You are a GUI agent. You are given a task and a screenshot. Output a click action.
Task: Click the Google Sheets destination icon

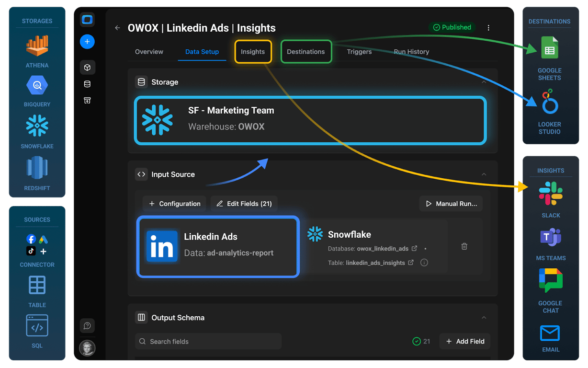(x=549, y=48)
